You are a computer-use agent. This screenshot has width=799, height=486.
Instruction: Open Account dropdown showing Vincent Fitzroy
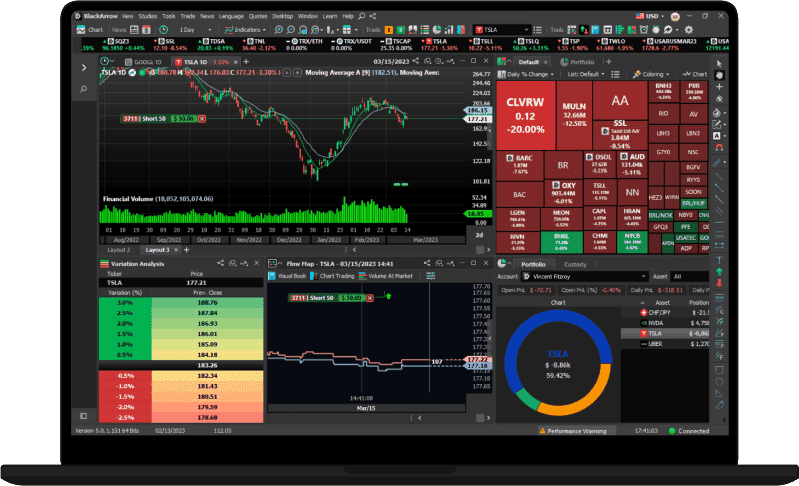click(x=584, y=277)
